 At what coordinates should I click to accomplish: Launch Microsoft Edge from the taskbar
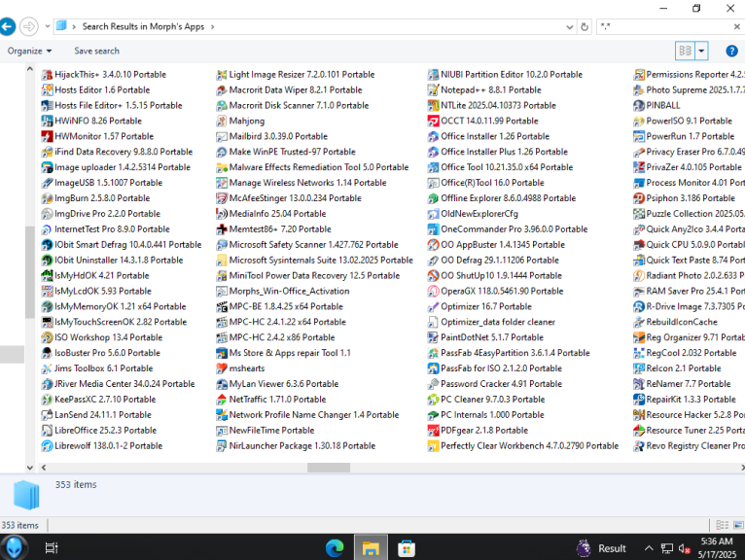[335, 548]
